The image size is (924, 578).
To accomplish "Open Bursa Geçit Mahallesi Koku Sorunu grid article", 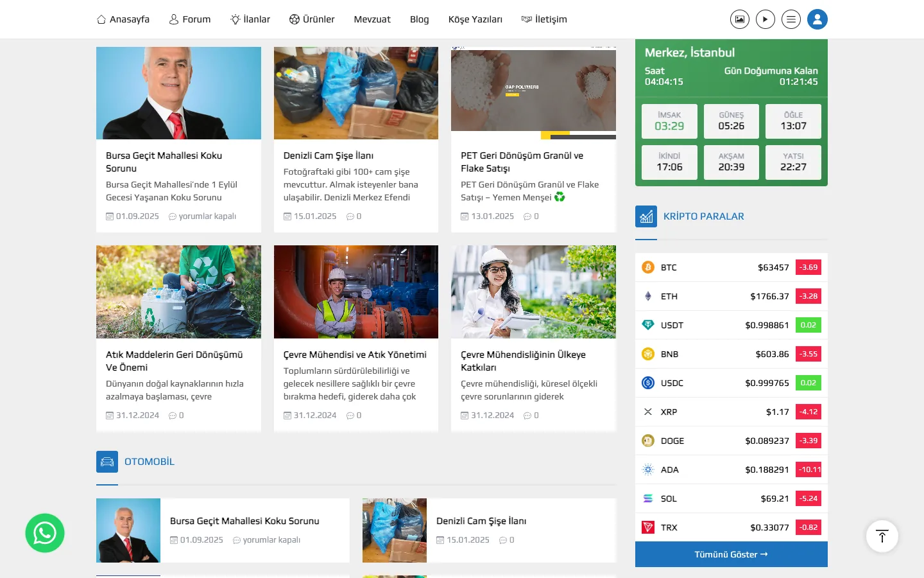I will click(x=164, y=162).
